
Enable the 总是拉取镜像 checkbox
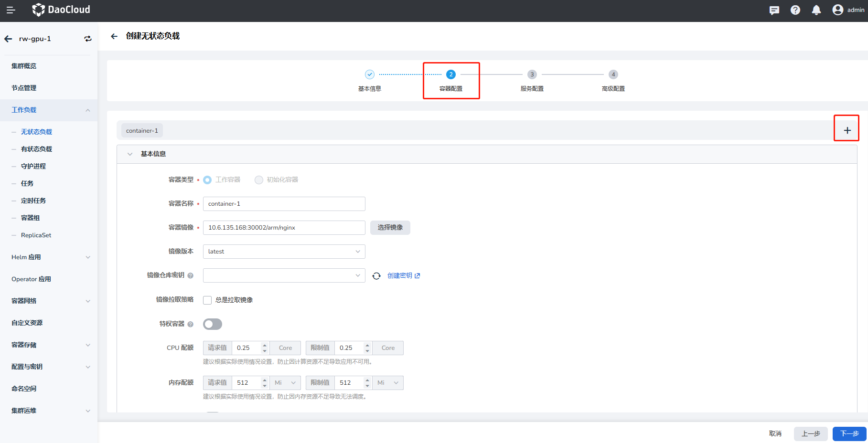click(207, 300)
